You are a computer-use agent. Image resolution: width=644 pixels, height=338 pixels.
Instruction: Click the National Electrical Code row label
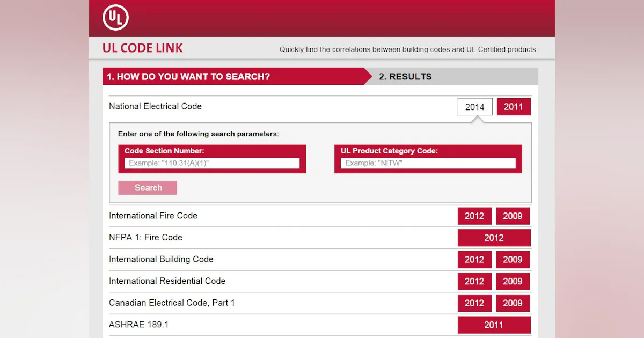[x=155, y=106]
